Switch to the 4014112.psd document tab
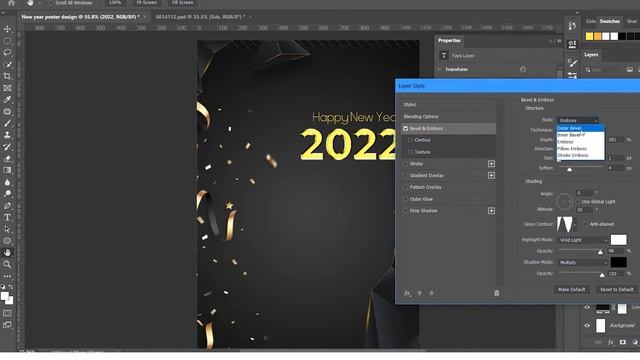This screenshot has height=360, width=640. coord(200,17)
